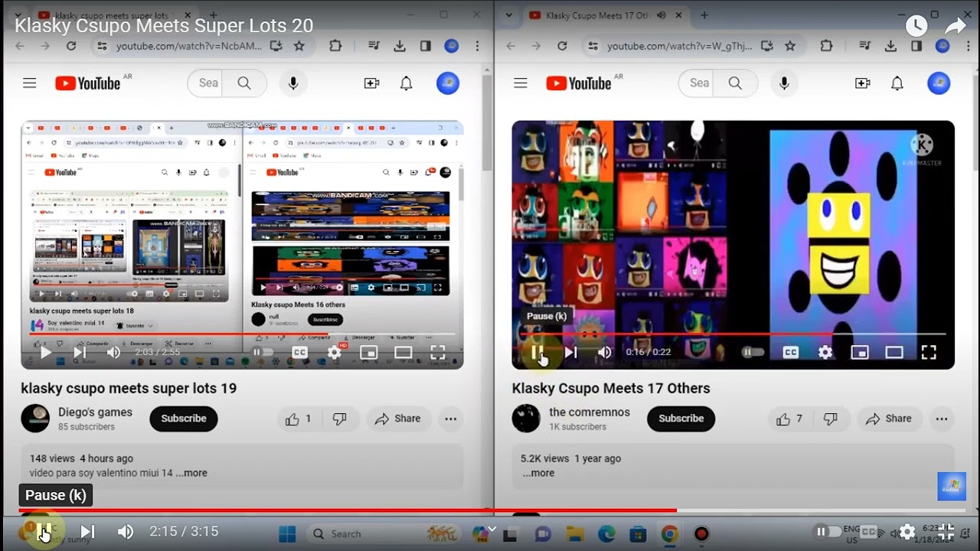Screen dimensions: 980x551
Task: Open Chrome three-dot menu in left browser
Action: tap(477, 46)
